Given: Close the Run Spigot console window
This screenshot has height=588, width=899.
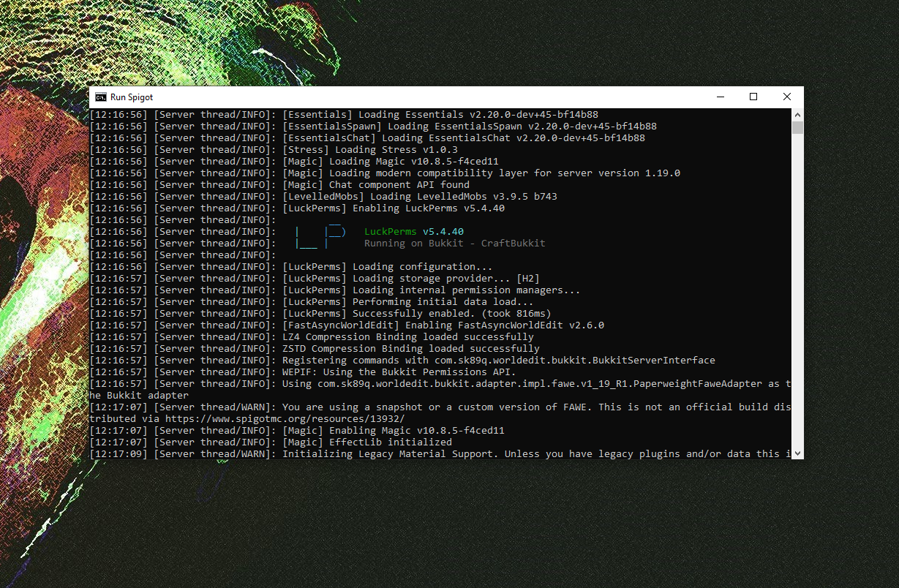Looking at the screenshot, I should pyautogui.click(x=787, y=97).
